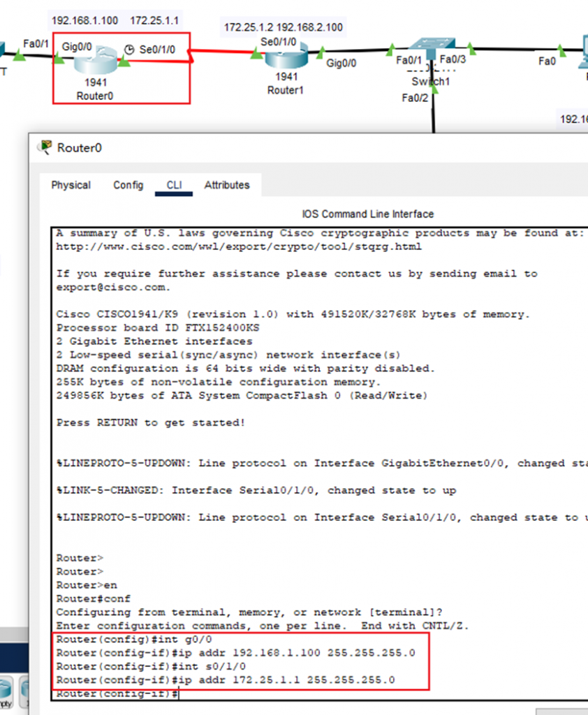Viewport: 588px width, 715px height.
Task: Click the Switch1 name label
Action: click(431, 82)
